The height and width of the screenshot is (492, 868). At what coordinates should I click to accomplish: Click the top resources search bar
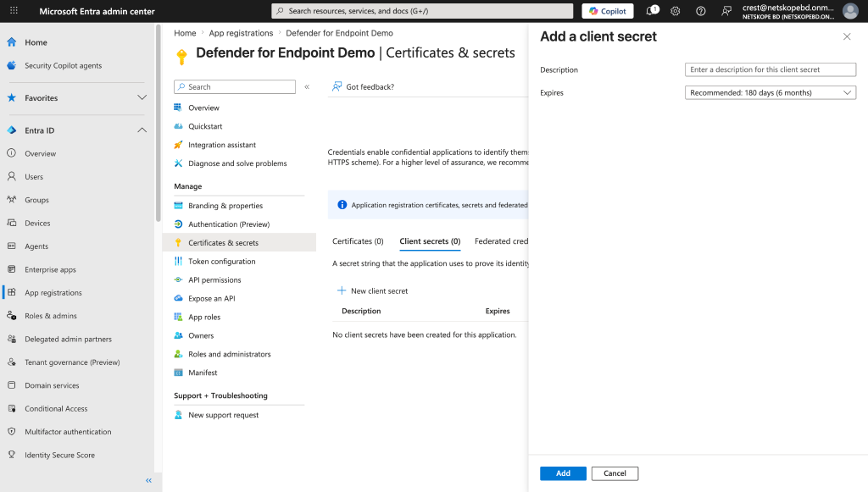coord(422,11)
